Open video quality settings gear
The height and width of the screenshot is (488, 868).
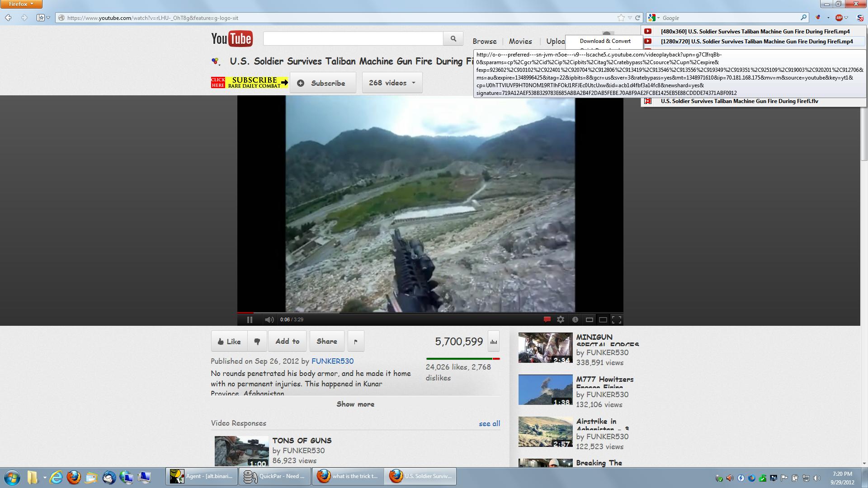pos(561,319)
